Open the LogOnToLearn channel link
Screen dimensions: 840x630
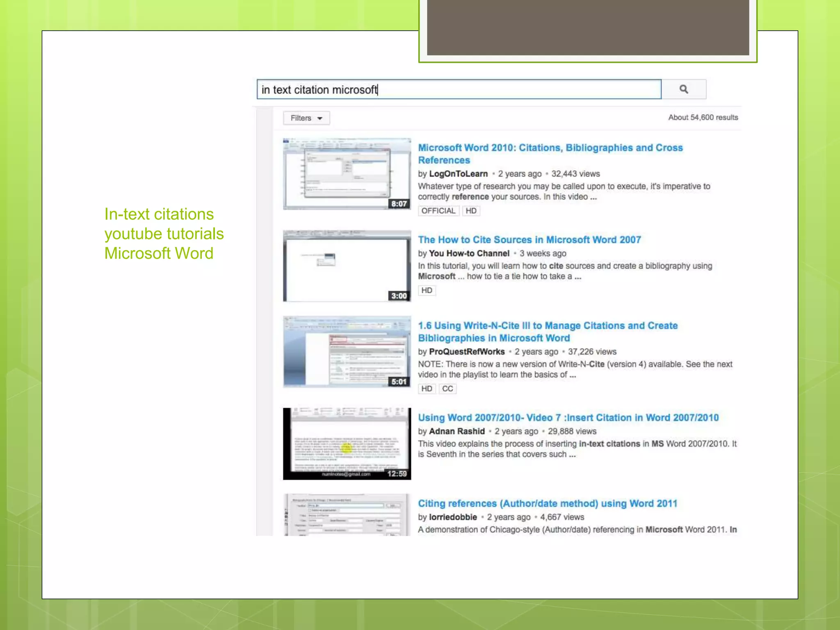[x=458, y=174]
